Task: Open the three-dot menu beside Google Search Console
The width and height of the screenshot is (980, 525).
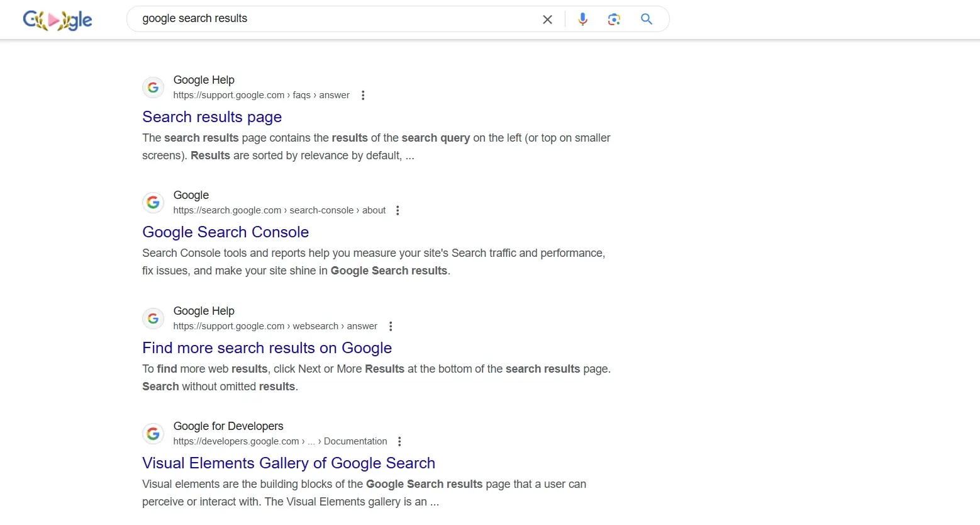Action: click(397, 210)
